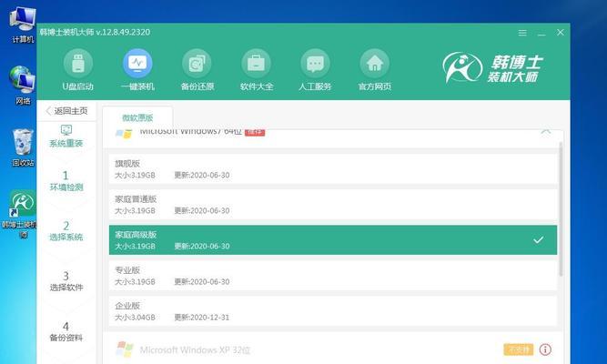Click step 2 选择系统
This screenshot has height=364, width=607.
click(66, 231)
